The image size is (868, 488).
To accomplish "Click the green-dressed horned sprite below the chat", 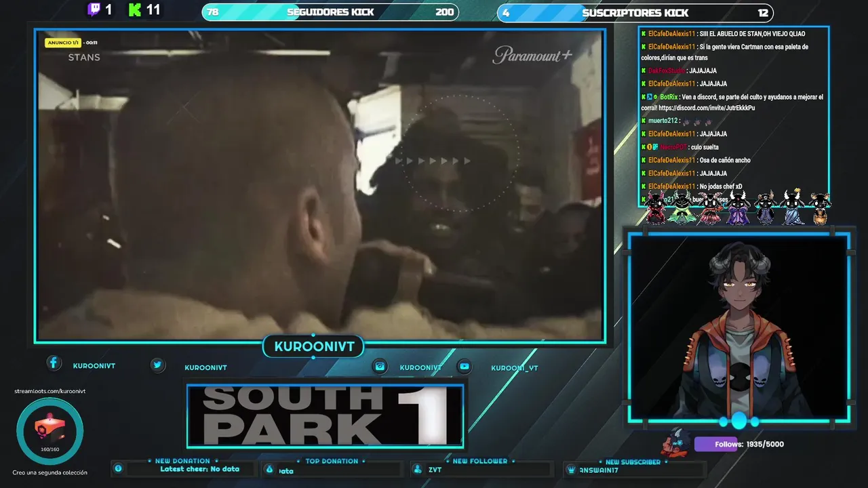I will 681,207.
